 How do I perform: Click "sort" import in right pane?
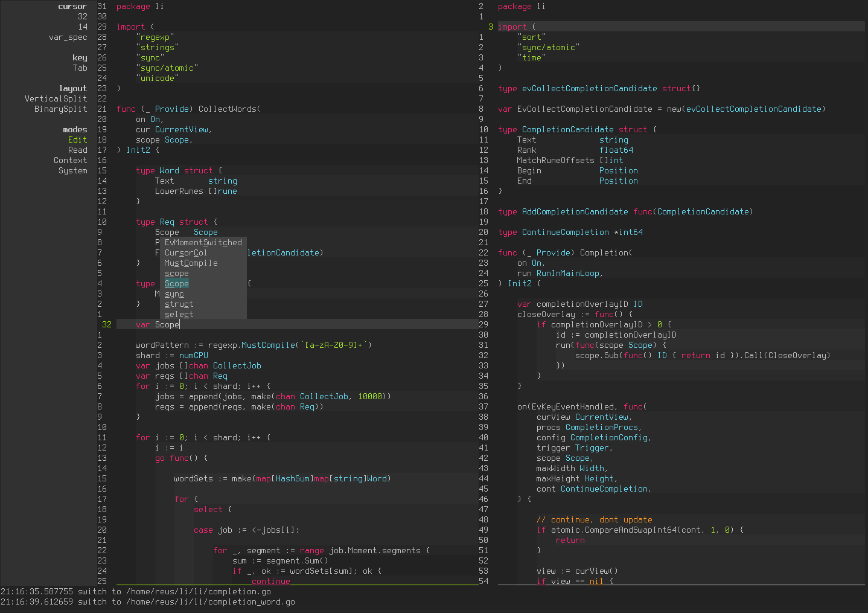coord(531,37)
